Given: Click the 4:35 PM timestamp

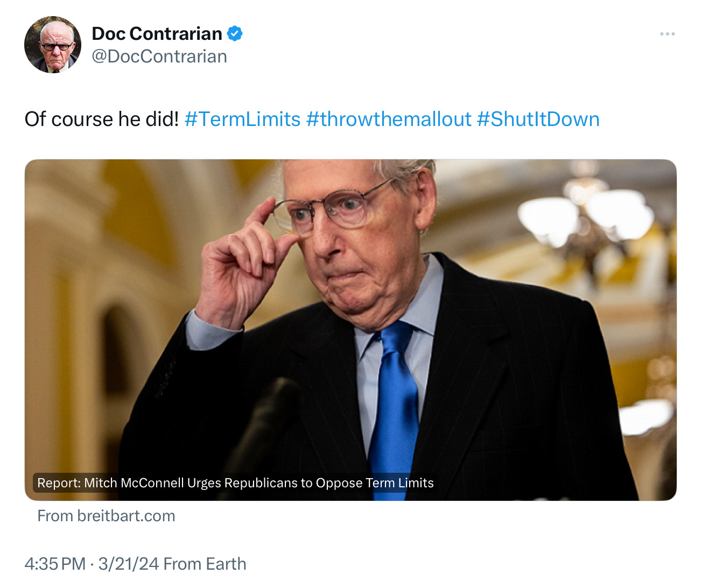Looking at the screenshot, I should [55, 564].
